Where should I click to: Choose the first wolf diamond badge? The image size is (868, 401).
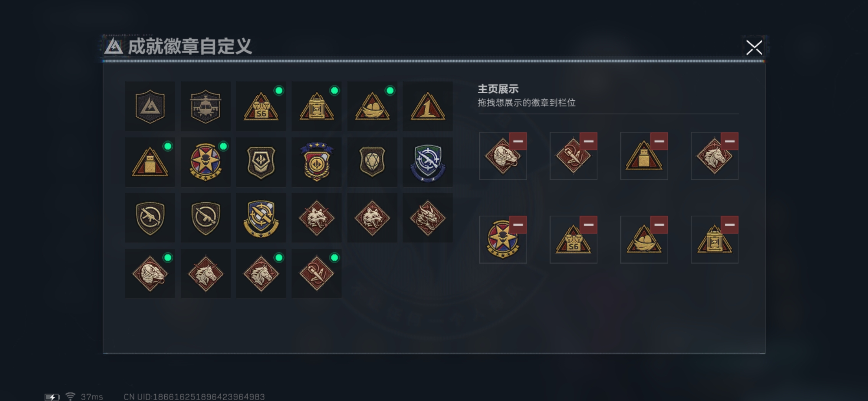click(316, 218)
